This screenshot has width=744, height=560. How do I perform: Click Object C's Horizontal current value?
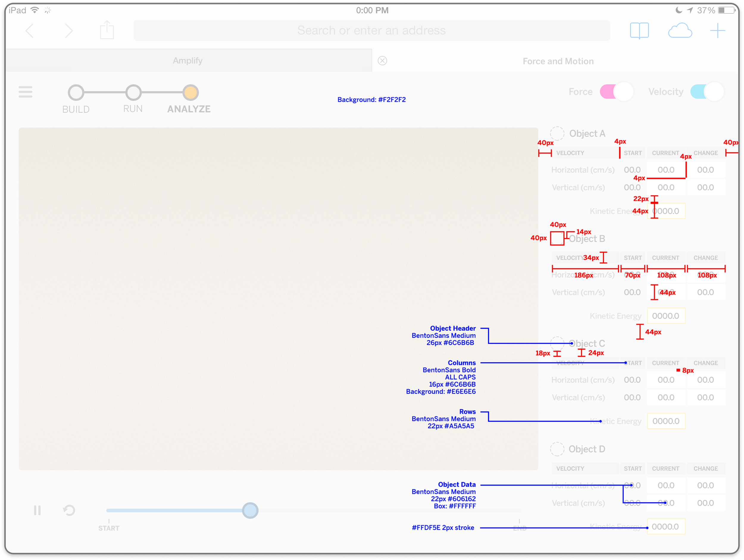pos(666,380)
